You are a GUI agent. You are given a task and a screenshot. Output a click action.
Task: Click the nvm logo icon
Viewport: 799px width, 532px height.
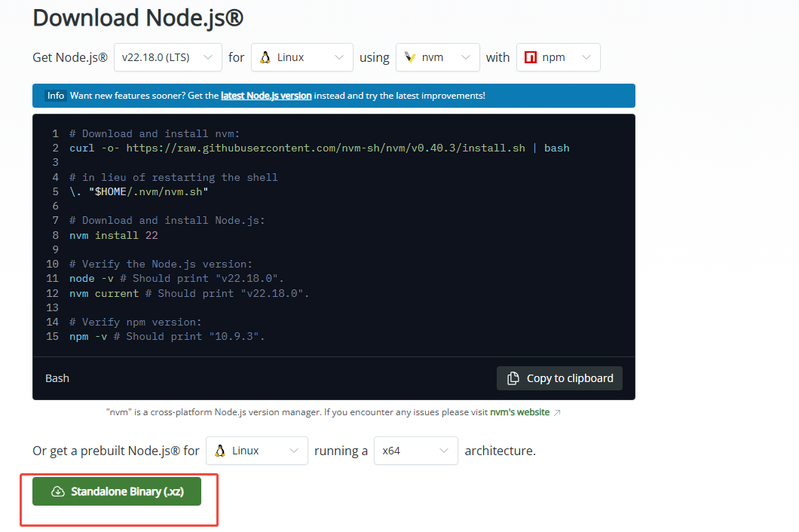click(x=410, y=57)
